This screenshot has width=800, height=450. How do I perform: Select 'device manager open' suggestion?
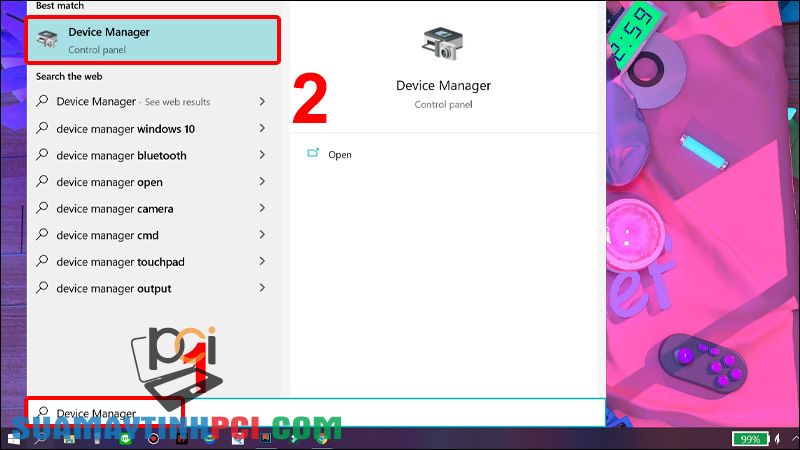153,182
